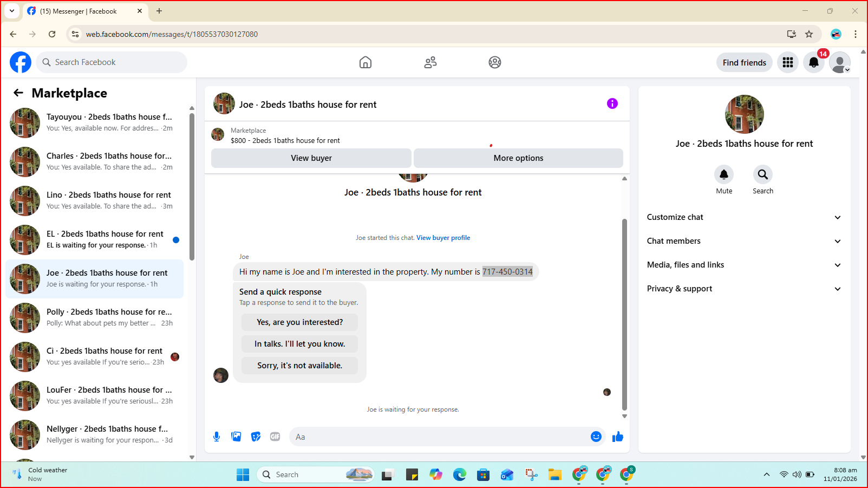Search in conversation using the magnifier icon
This screenshot has height=488, width=868.
pyautogui.click(x=763, y=174)
